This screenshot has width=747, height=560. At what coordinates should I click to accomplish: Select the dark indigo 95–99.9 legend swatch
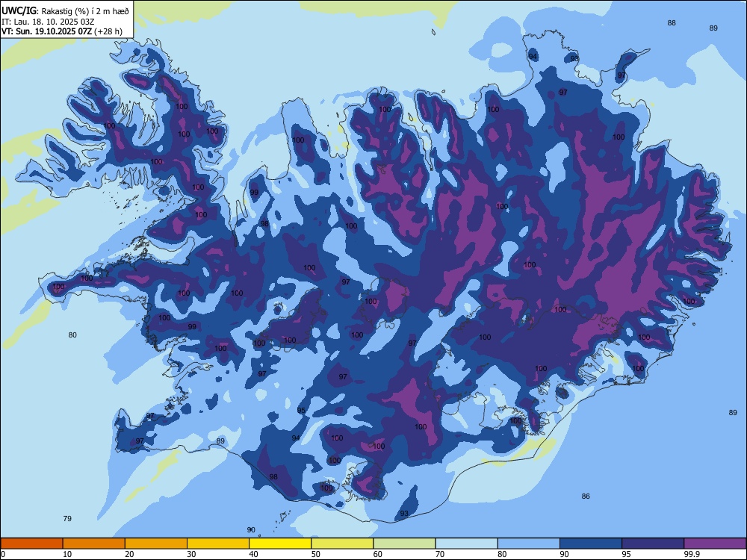pyautogui.click(x=653, y=544)
